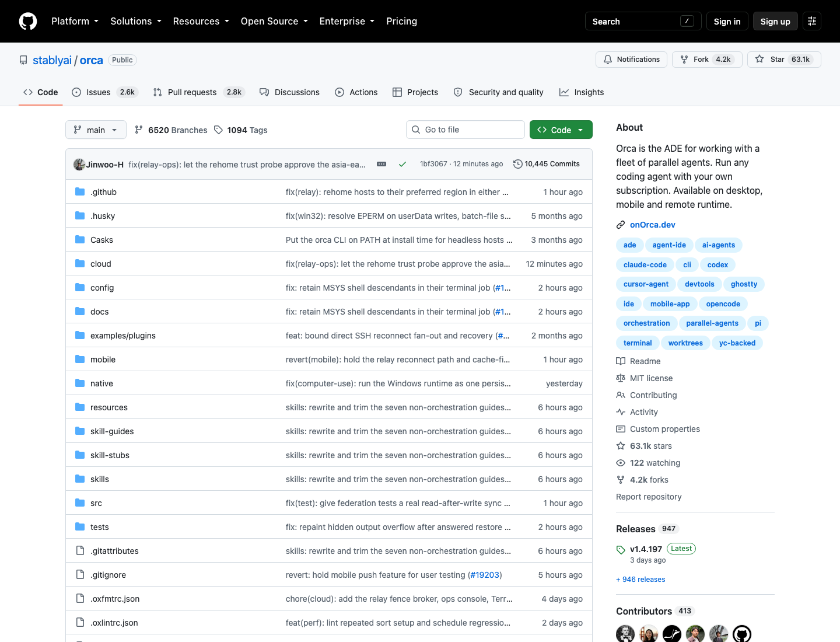Click the green check status icon
This screenshot has height=642, width=840.
[402, 164]
